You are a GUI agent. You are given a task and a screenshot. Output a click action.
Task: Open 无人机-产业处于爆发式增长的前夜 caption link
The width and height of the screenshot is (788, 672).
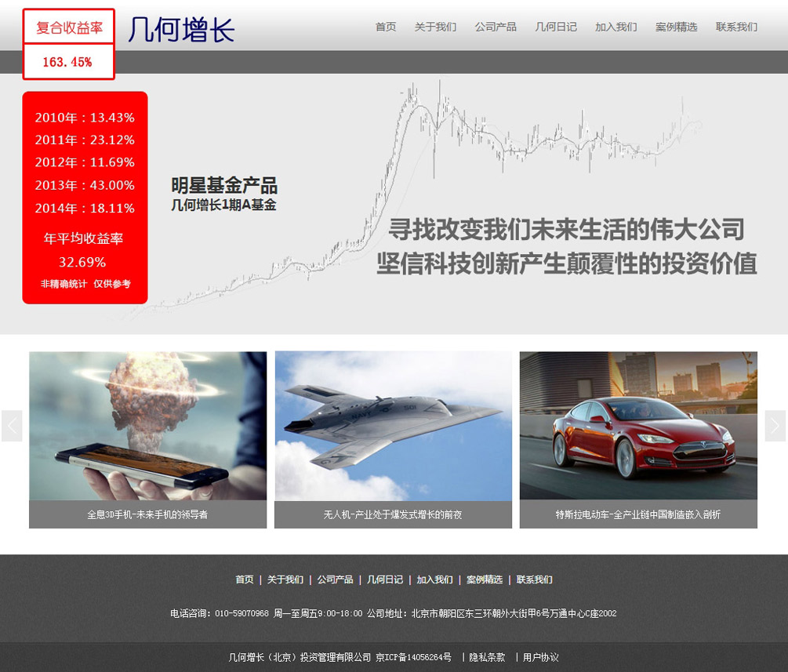393,514
